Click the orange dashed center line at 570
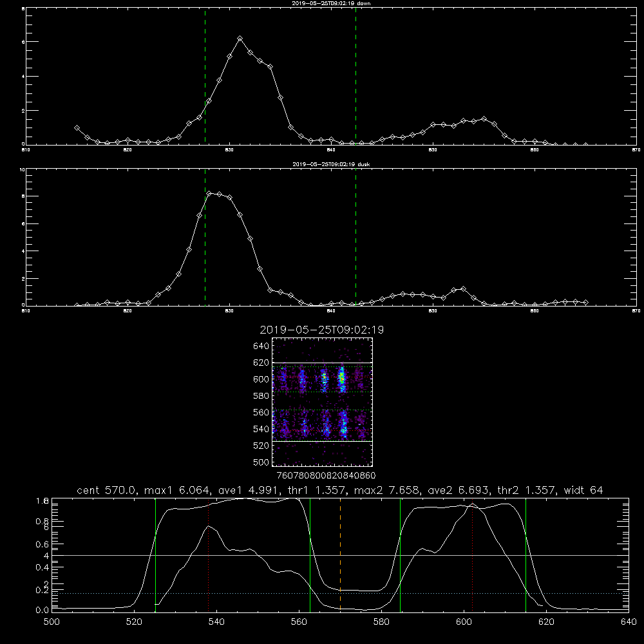This screenshot has width=644, height=644. [x=340, y=555]
